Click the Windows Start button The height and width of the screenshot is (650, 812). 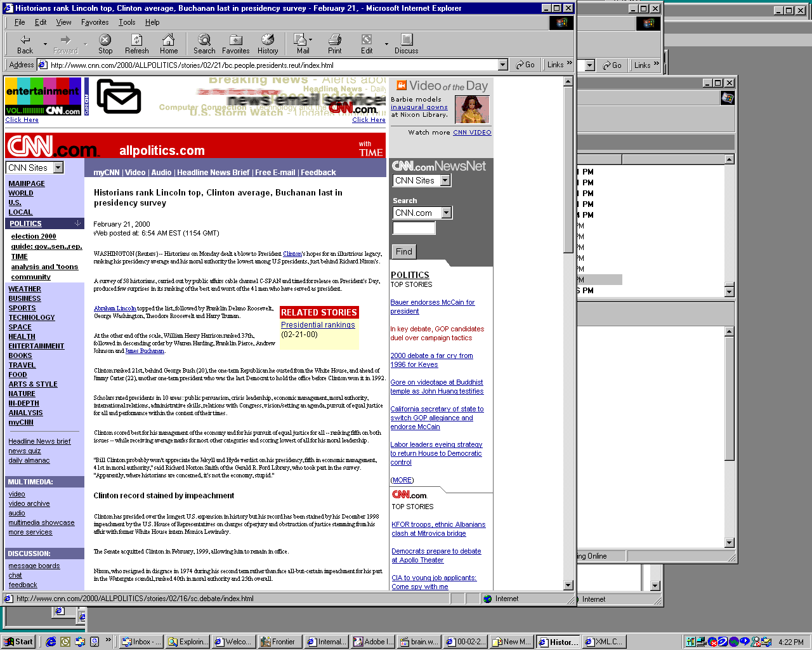click(x=18, y=642)
